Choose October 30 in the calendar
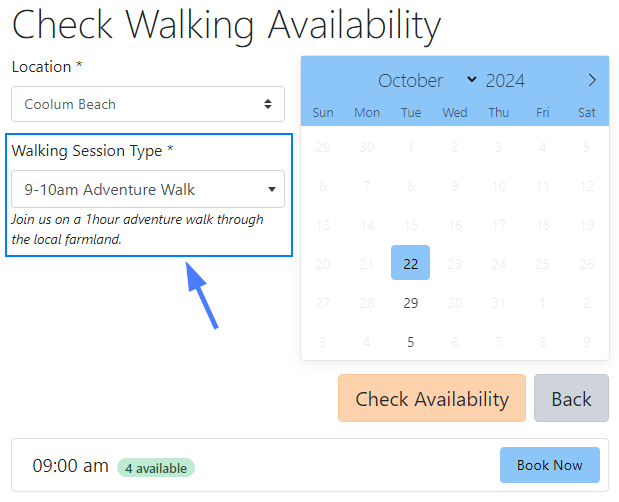The image size is (619, 502). 455,303
